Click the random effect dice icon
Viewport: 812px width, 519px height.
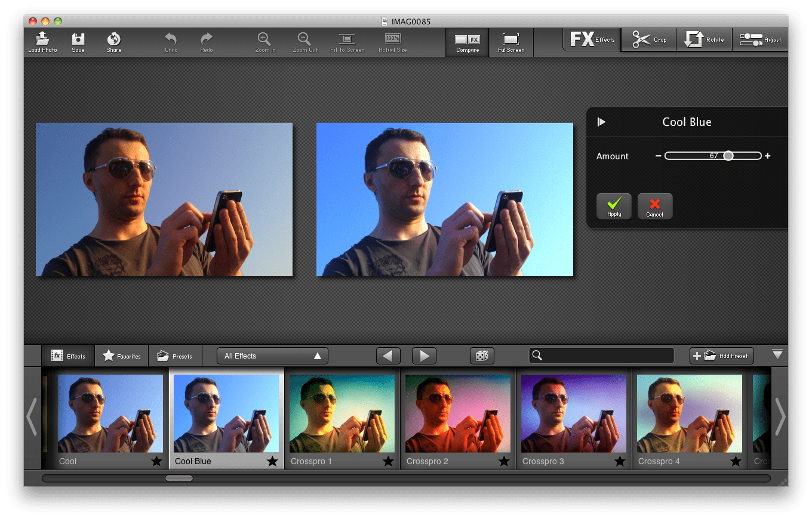click(482, 356)
